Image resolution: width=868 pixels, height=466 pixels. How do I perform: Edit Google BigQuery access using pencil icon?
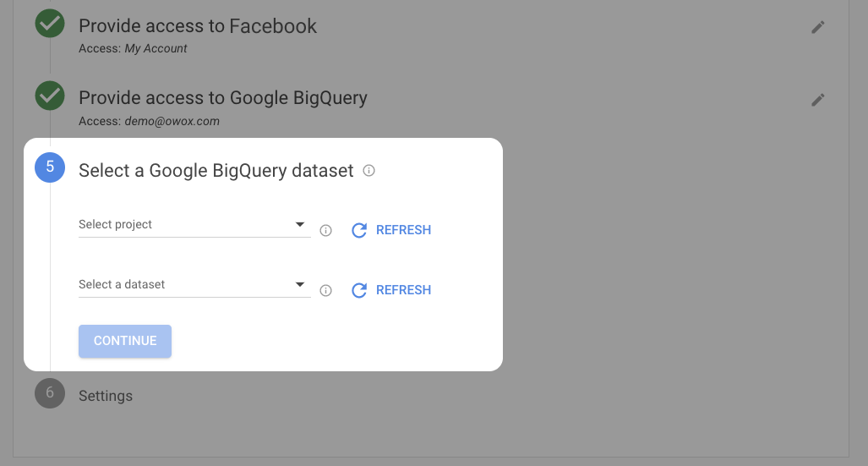click(817, 100)
